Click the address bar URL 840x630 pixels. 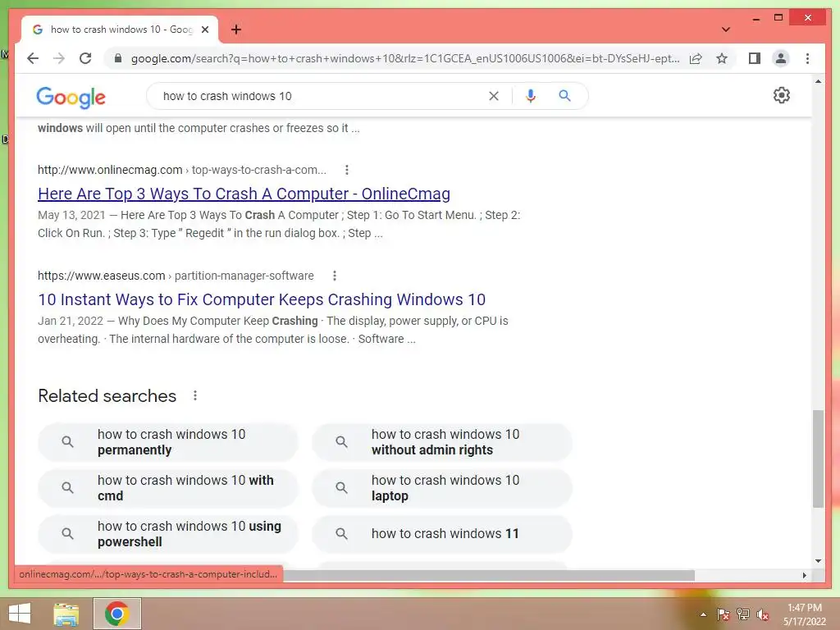[405, 58]
